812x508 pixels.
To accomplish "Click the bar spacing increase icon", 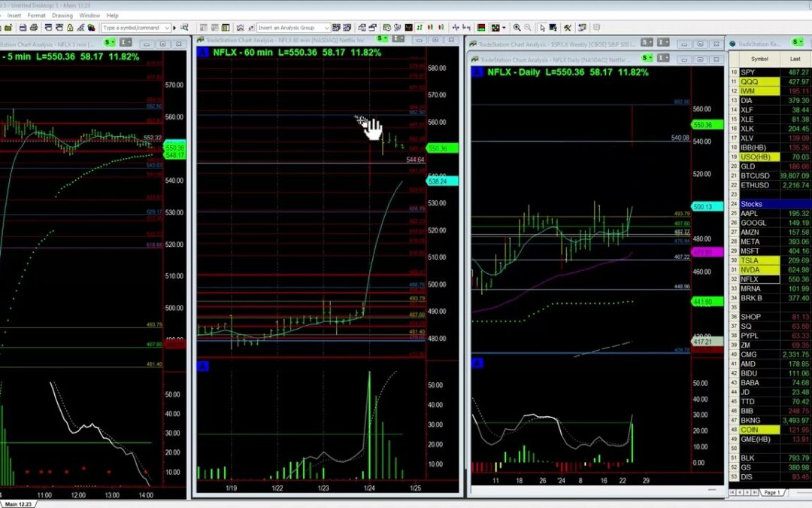I will coord(456,28).
